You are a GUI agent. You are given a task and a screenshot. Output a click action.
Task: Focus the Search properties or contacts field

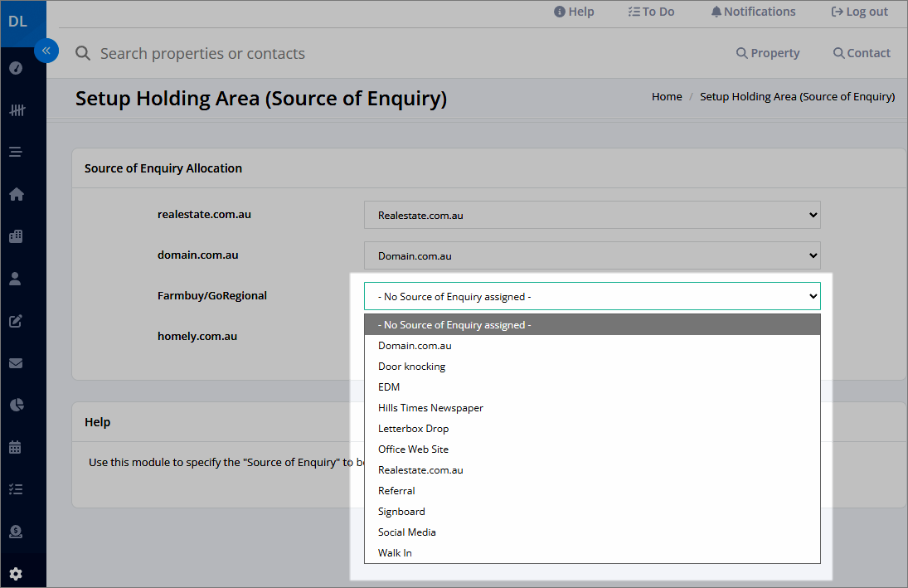point(202,53)
